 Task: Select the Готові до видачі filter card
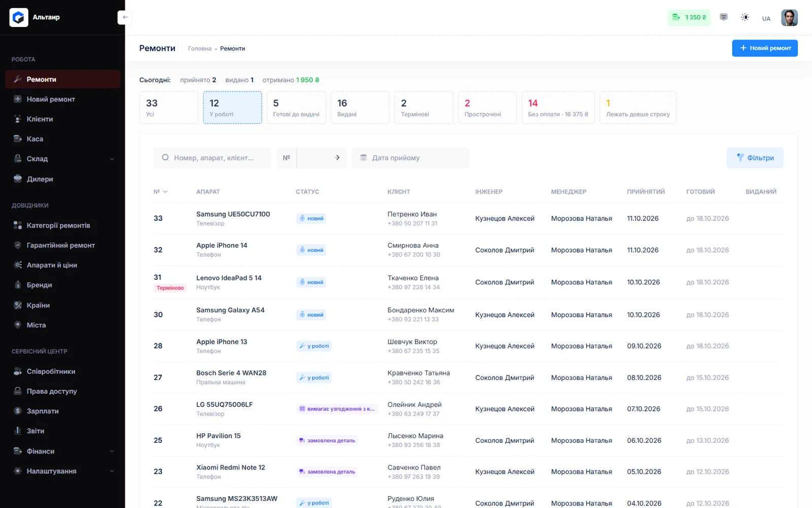click(296, 108)
